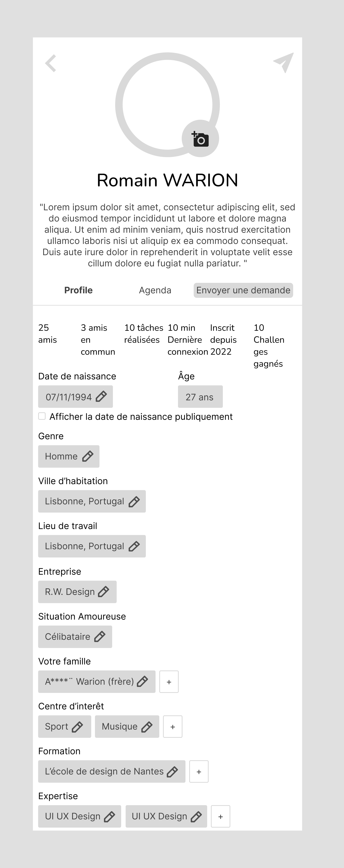Click the add photo camera icon
The width and height of the screenshot is (344, 868).
click(x=201, y=139)
